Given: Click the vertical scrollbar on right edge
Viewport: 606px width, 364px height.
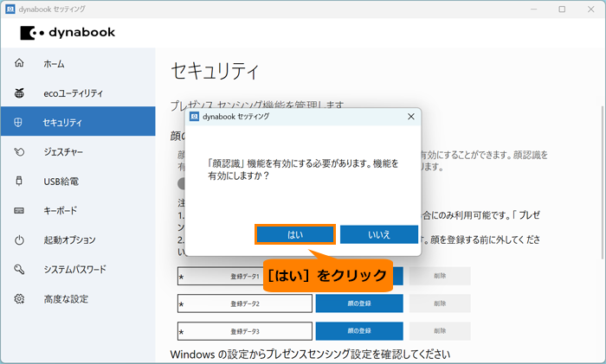Looking at the screenshot, I should [x=603, y=182].
